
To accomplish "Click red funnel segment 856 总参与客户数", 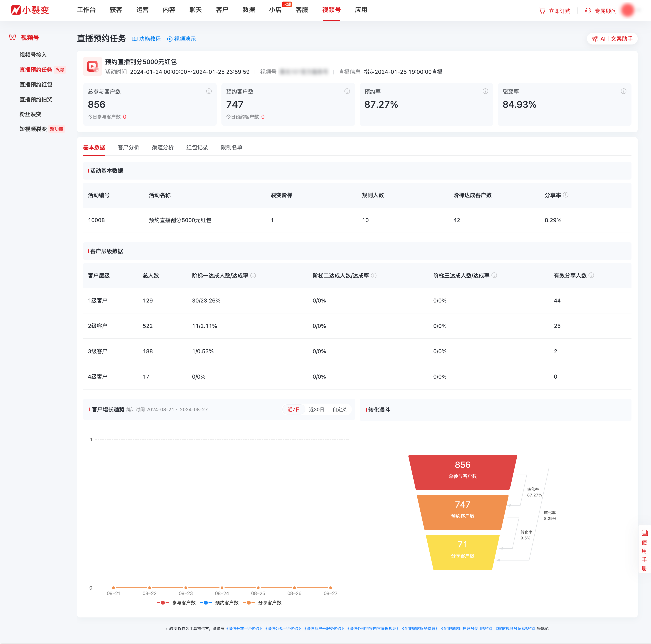I will pos(463,473).
